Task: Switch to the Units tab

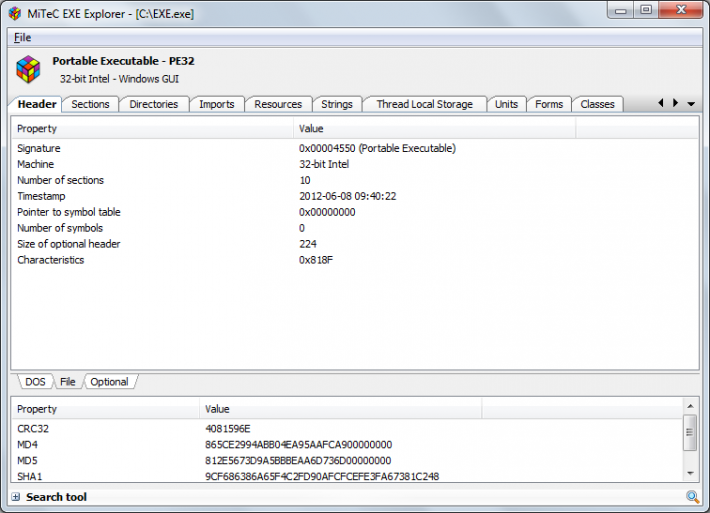Action: 506,104
